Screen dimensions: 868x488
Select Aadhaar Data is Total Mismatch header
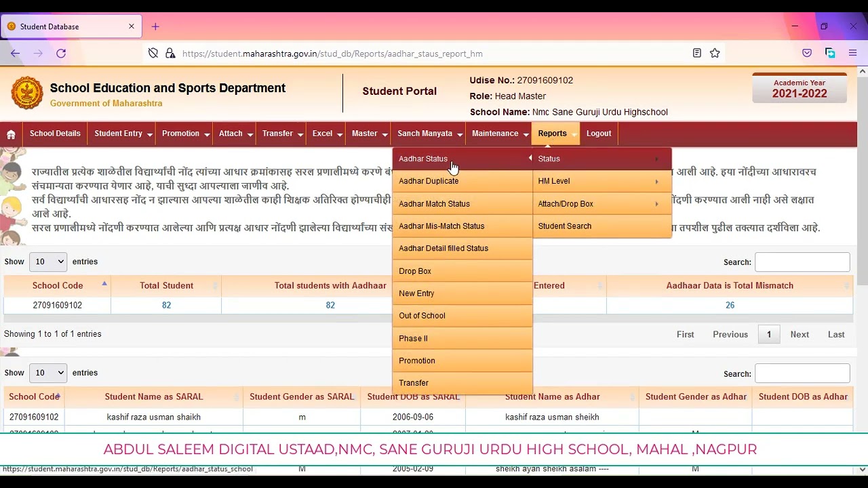pos(730,285)
